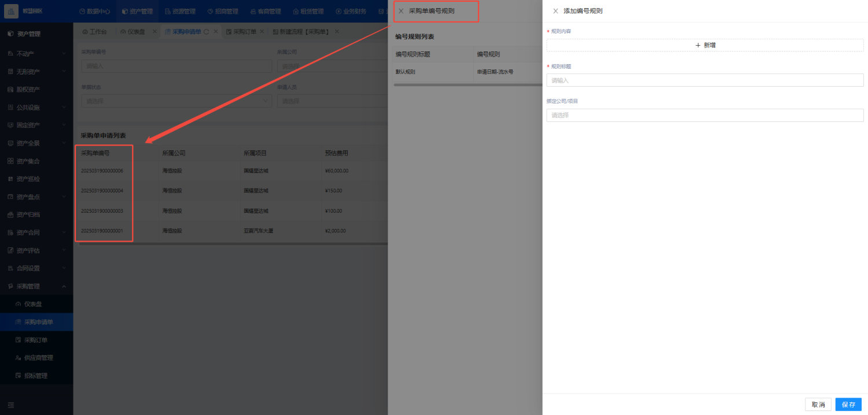Close the 添加编号规则 drawer with X icon

click(x=556, y=11)
